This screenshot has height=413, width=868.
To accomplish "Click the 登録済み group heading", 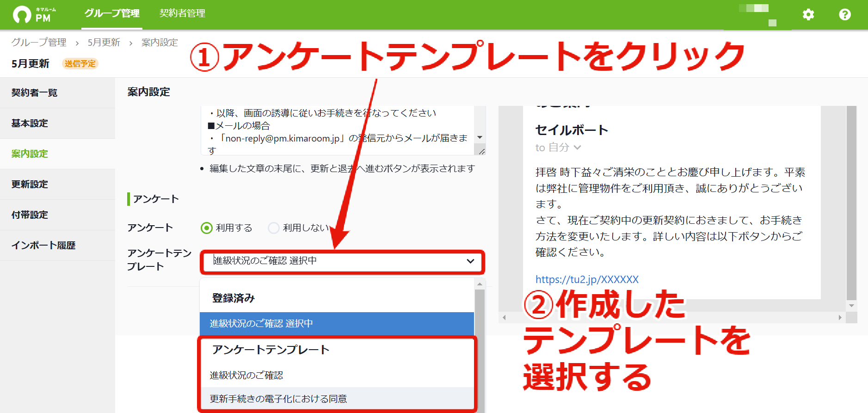I will [x=233, y=298].
